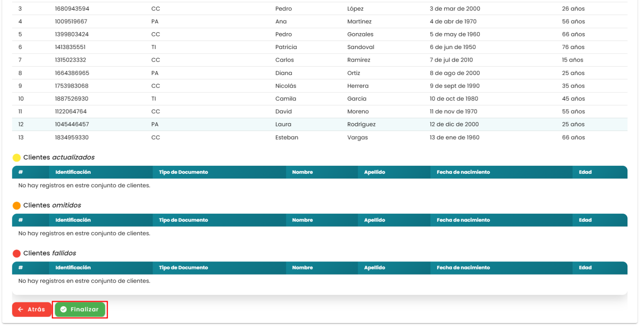Click the orange circle beside Clientes omitidos
Image resolution: width=644 pixels, height=330 pixels.
(x=16, y=206)
